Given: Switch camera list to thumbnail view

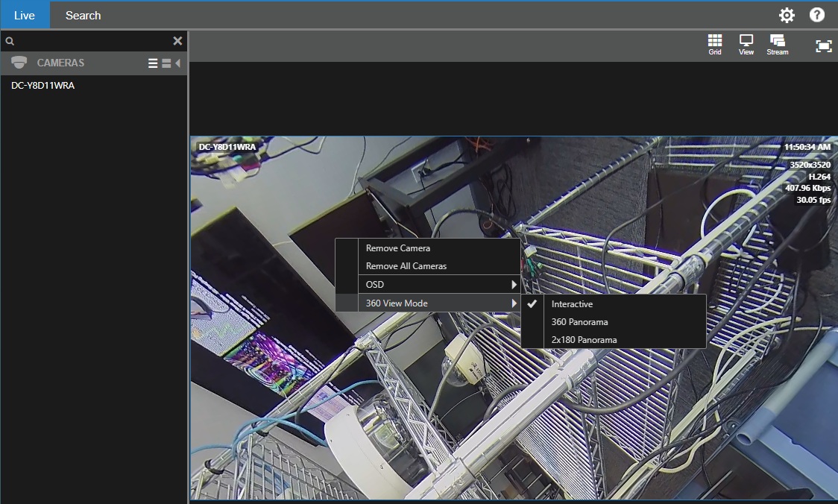Looking at the screenshot, I should click(166, 63).
